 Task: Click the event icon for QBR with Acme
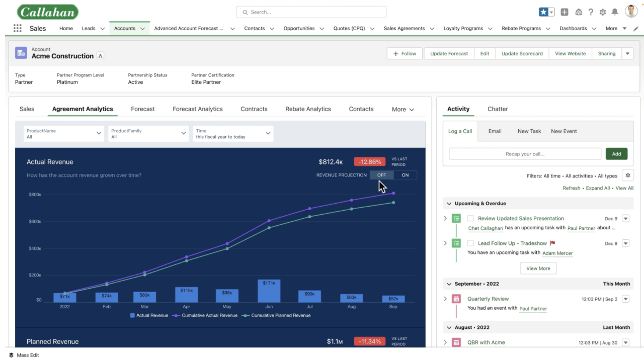[456, 342]
